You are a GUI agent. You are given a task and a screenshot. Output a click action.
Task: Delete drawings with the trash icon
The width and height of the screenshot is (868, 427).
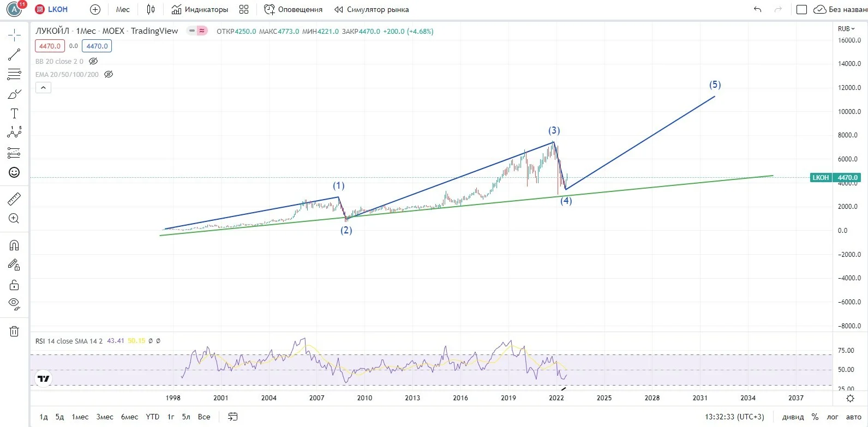click(14, 331)
